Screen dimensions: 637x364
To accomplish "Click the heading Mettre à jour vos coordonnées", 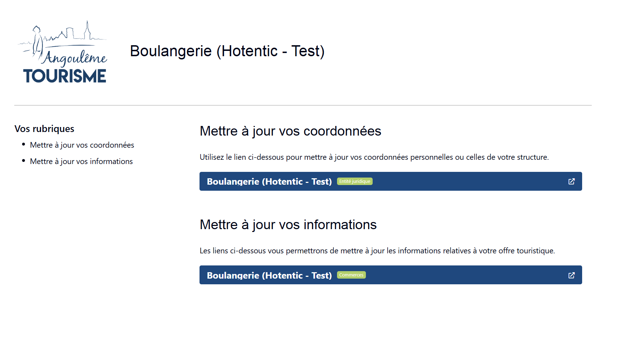I will coord(290,131).
